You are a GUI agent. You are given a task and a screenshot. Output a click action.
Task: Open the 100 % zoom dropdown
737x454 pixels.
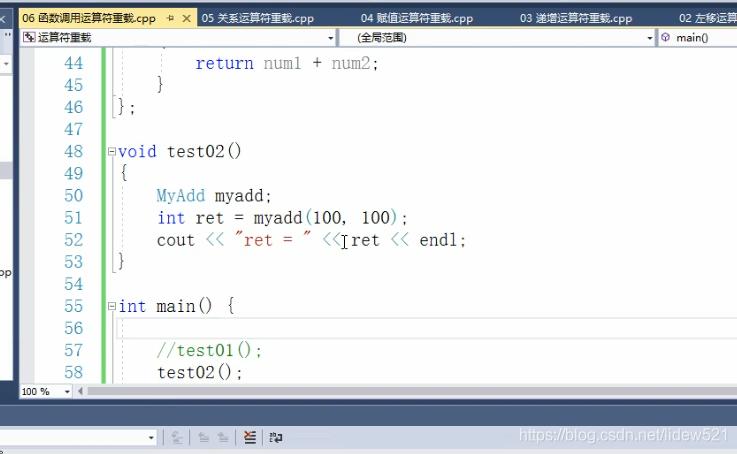[67, 391]
